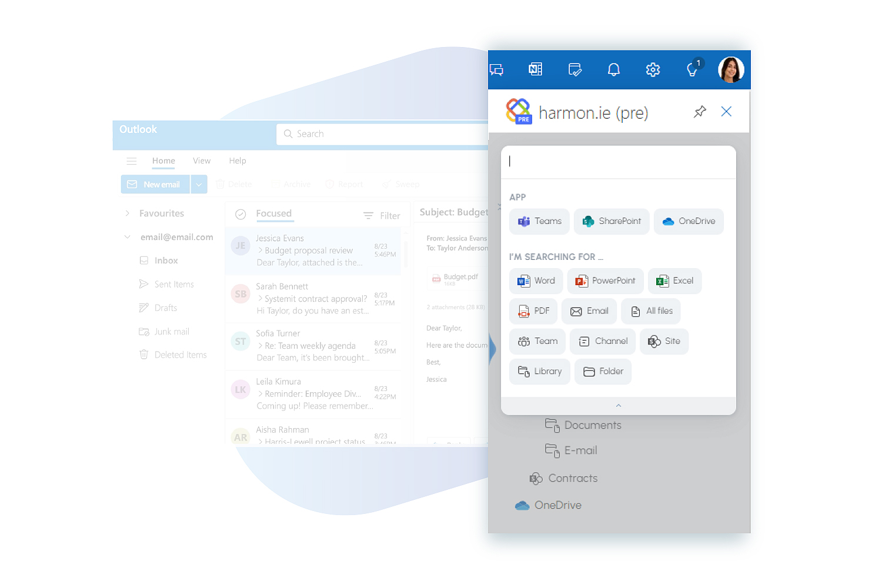The image size is (882, 588).
Task: Click the harmon.ie search input field
Action: [618, 162]
